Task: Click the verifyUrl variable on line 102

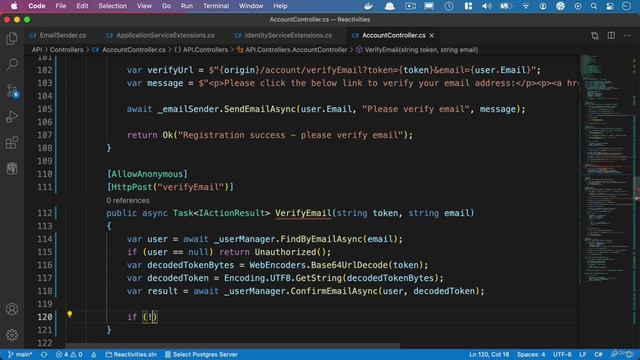Action: [170, 70]
